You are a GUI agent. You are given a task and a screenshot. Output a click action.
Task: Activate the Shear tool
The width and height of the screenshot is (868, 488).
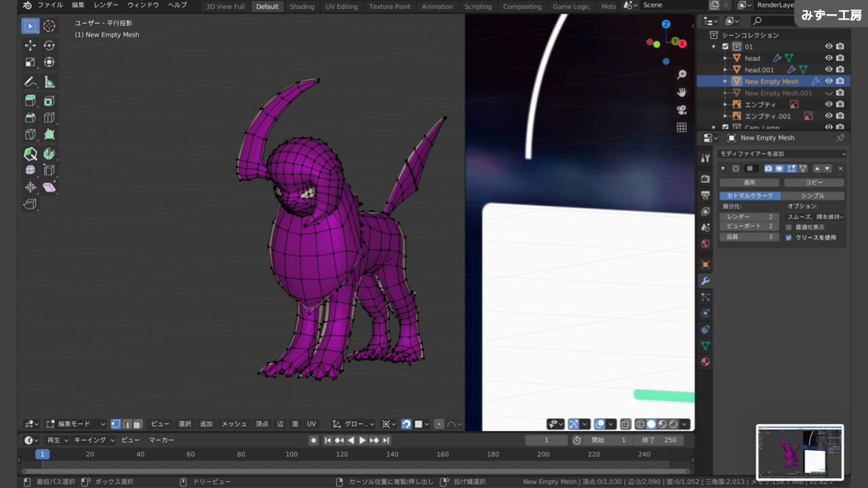50,187
